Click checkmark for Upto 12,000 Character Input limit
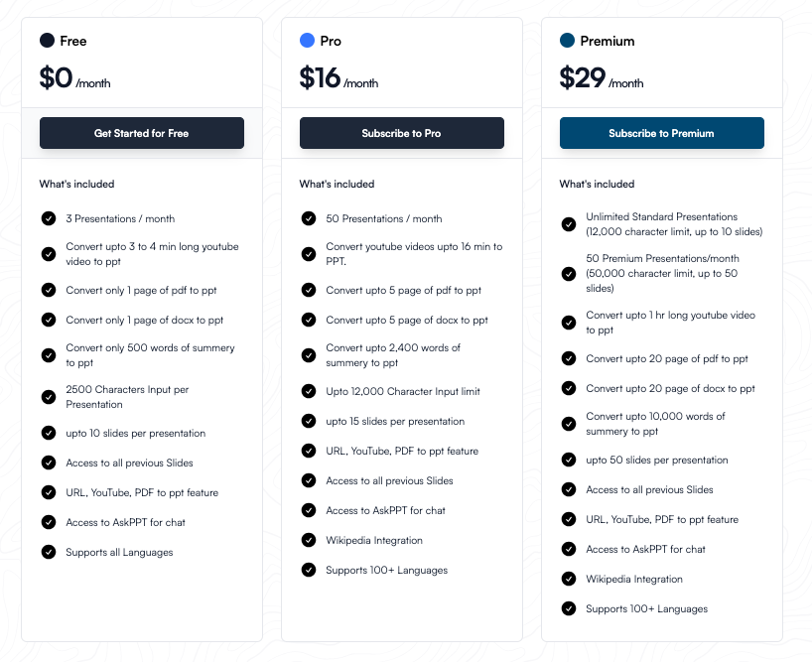This screenshot has width=812, height=662. point(309,391)
